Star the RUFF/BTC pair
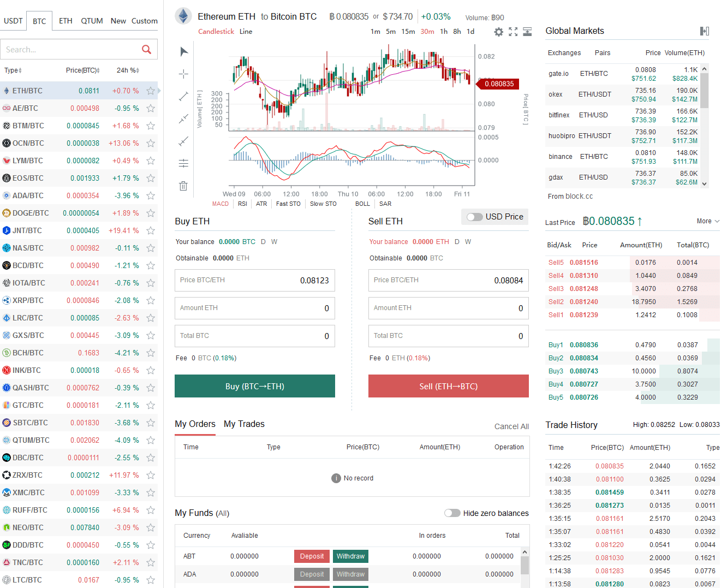Viewport: 727px width, 588px height. pyautogui.click(x=151, y=510)
